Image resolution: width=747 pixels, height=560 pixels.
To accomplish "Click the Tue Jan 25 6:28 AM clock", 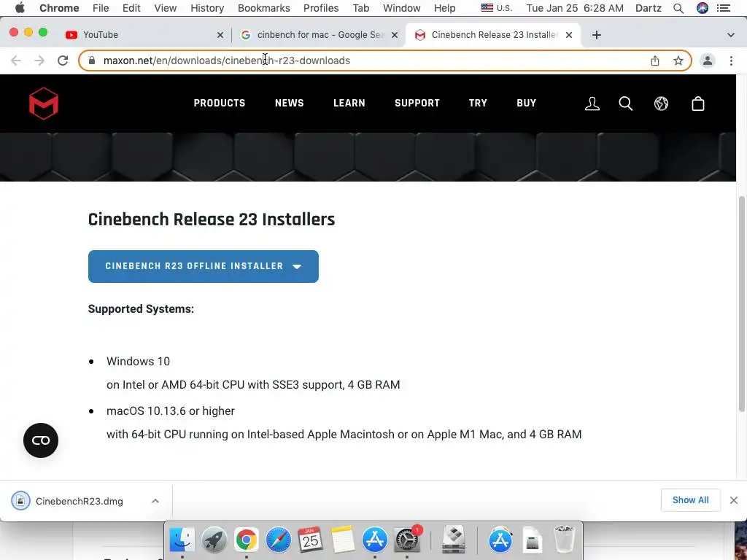I will (x=575, y=8).
